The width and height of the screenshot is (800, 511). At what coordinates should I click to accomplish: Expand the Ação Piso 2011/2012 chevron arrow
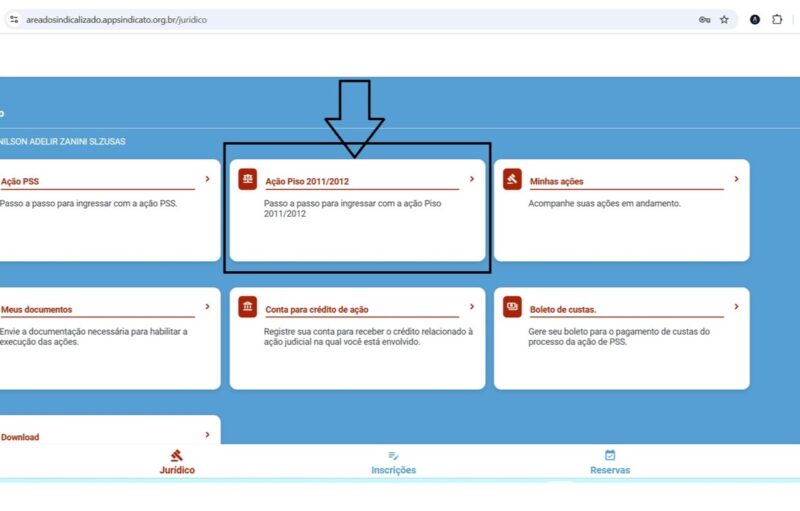tap(471, 179)
